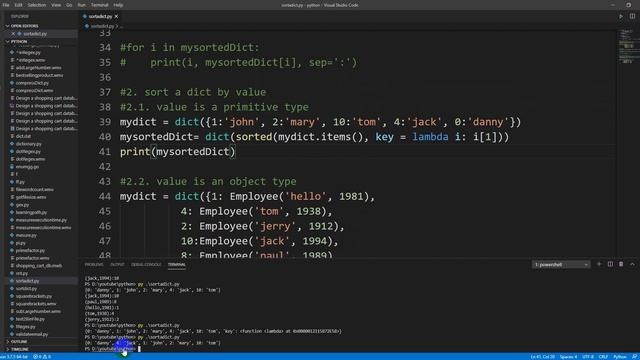Click inside the terminal prompt line

[x=112, y=349]
